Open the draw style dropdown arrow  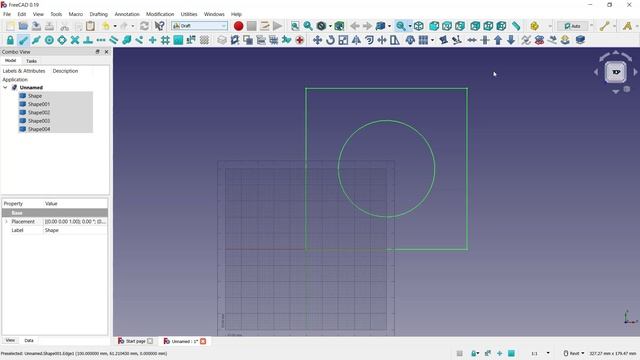tap(330, 26)
